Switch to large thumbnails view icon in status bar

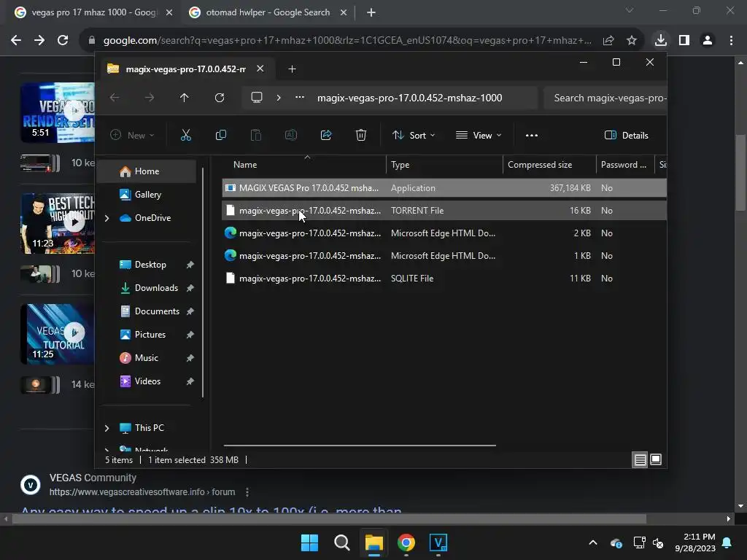coord(656,459)
